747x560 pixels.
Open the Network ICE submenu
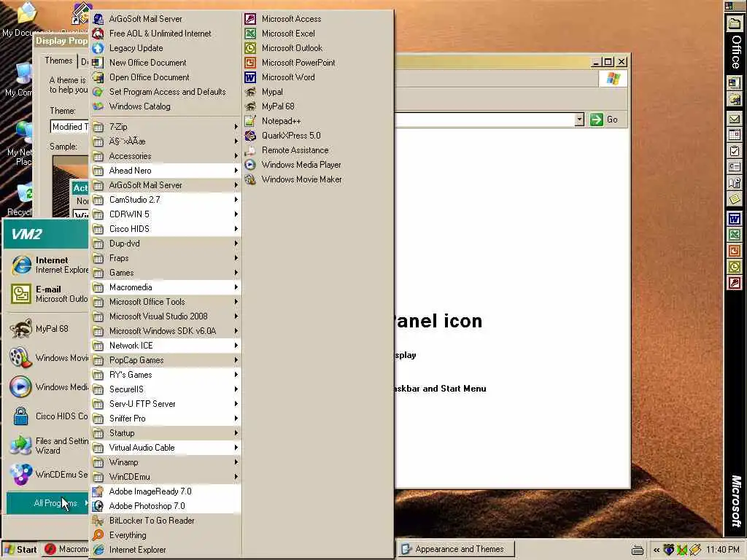pyautogui.click(x=166, y=345)
